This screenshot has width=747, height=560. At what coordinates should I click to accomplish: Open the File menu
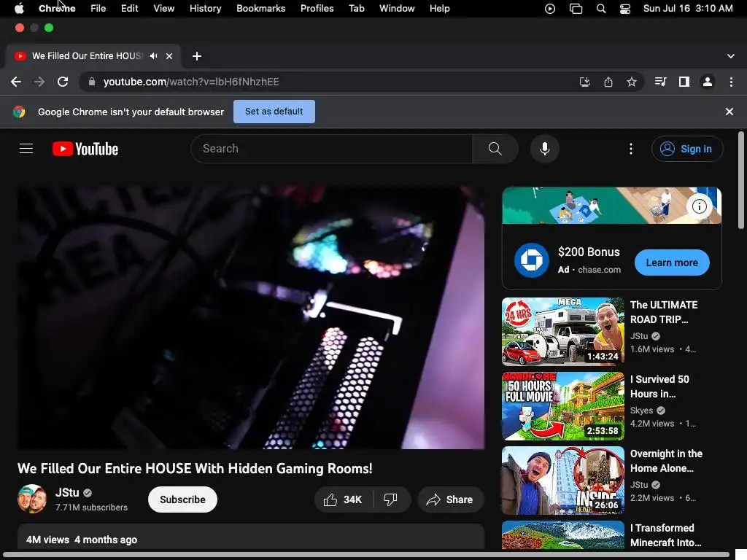pos(98,8)
